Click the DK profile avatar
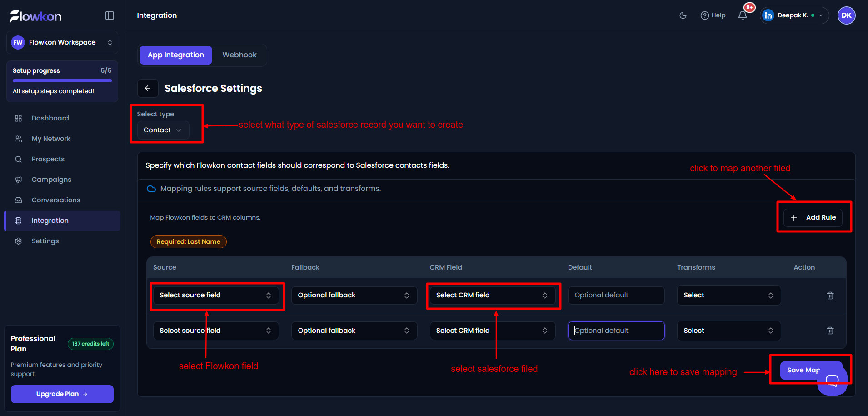Viewport: 868px width, 416px height. tap(846, 15)
